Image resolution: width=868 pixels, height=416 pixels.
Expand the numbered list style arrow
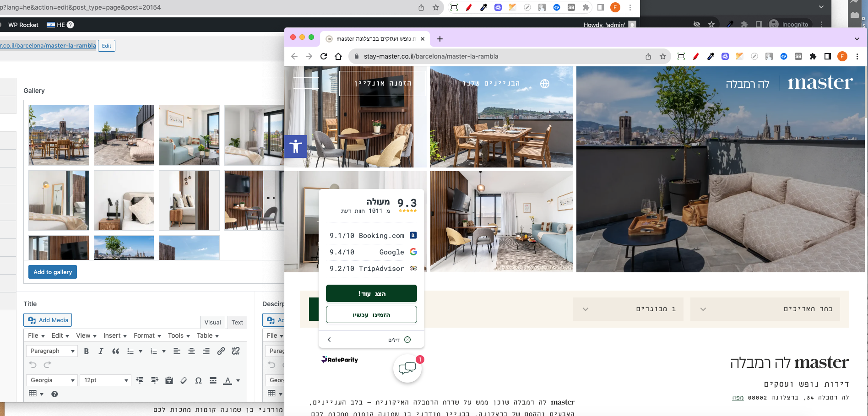pyautogui.click(x=164, y=351)
